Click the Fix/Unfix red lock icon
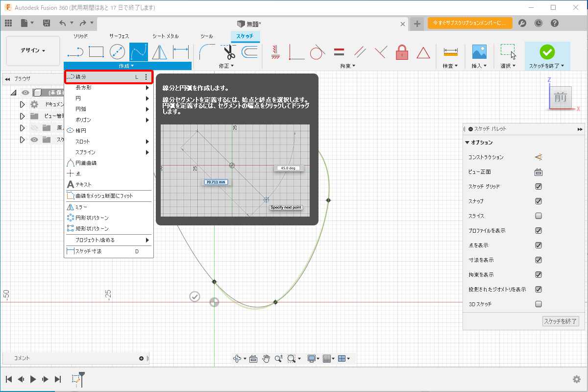Viewport: 588px width, 392px height. point(402,51)
